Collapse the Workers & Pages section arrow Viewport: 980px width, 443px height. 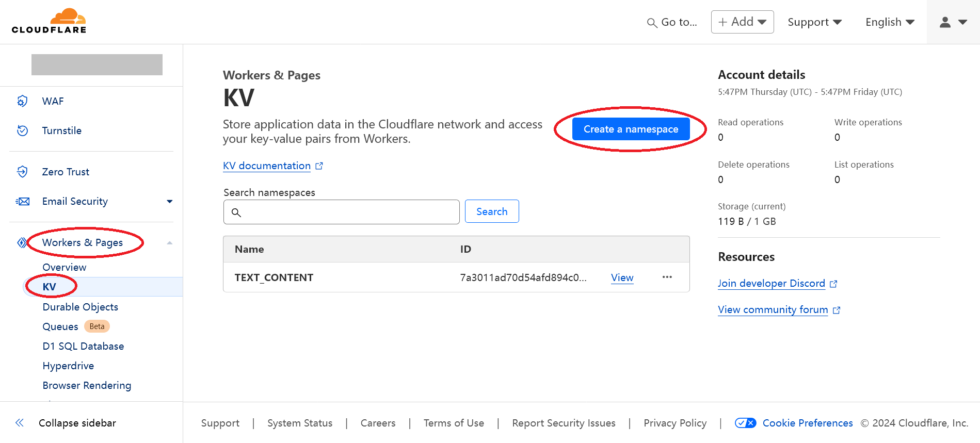[170, 243]
